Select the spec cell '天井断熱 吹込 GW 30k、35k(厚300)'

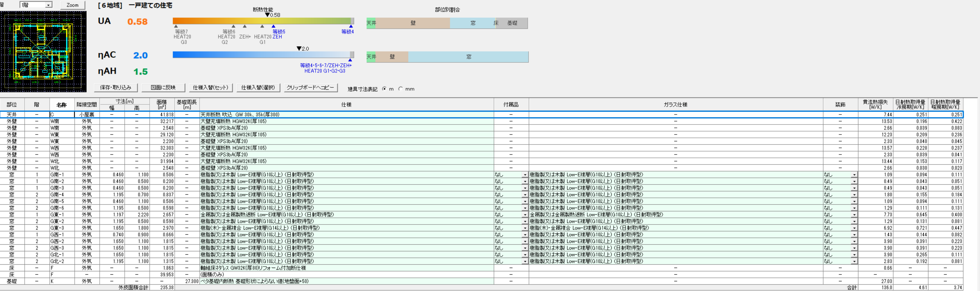346,114
